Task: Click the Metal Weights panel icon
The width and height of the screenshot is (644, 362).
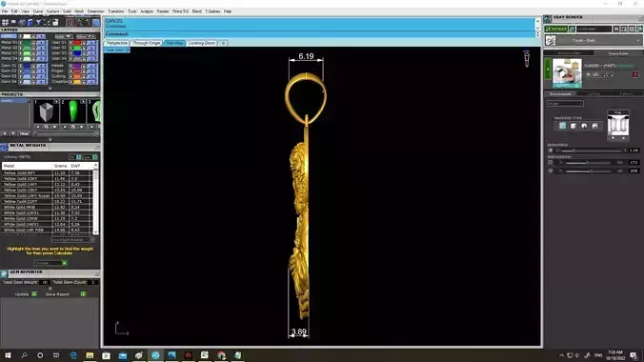Action: [4, 147]
